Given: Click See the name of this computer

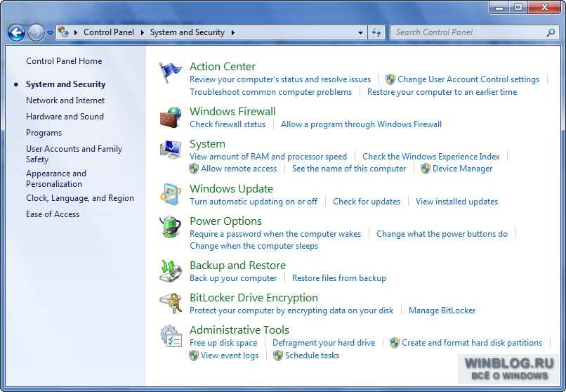Looking at the screenshot, I should [x=349, y=169].
